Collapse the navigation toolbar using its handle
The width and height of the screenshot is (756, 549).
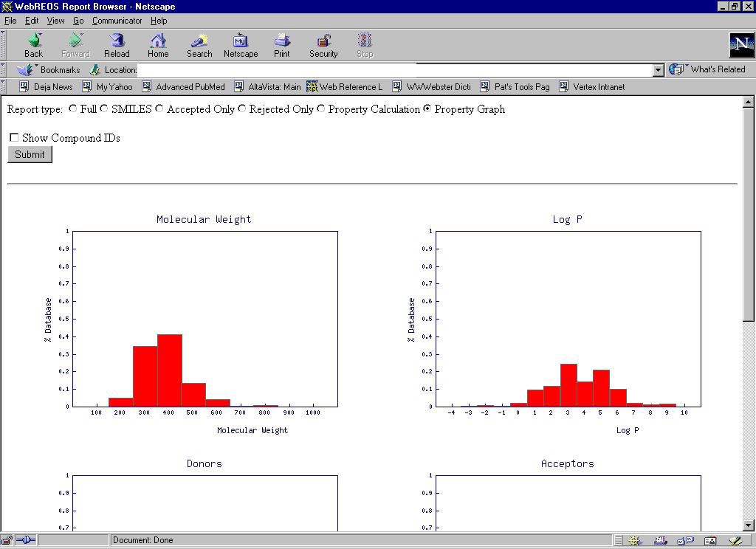point(3,45)
